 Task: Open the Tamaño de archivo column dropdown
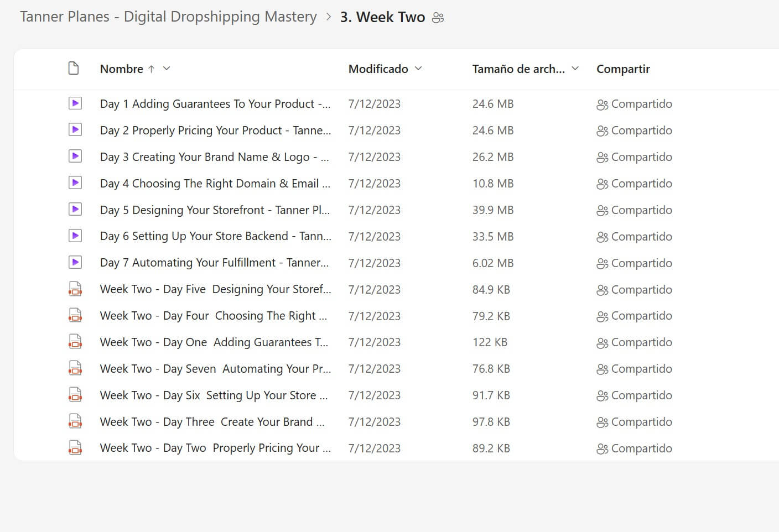pyautogui.click(x=575, y=69)
